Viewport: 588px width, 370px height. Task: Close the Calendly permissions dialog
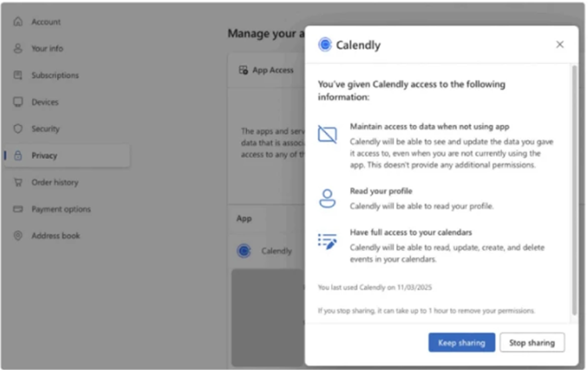point(560,45)
